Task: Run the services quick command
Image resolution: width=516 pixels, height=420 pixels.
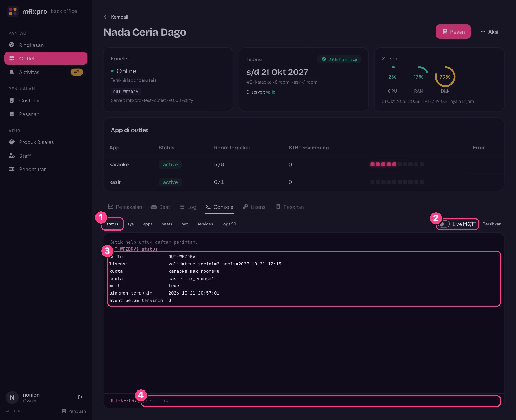Action: pos(205,224)
